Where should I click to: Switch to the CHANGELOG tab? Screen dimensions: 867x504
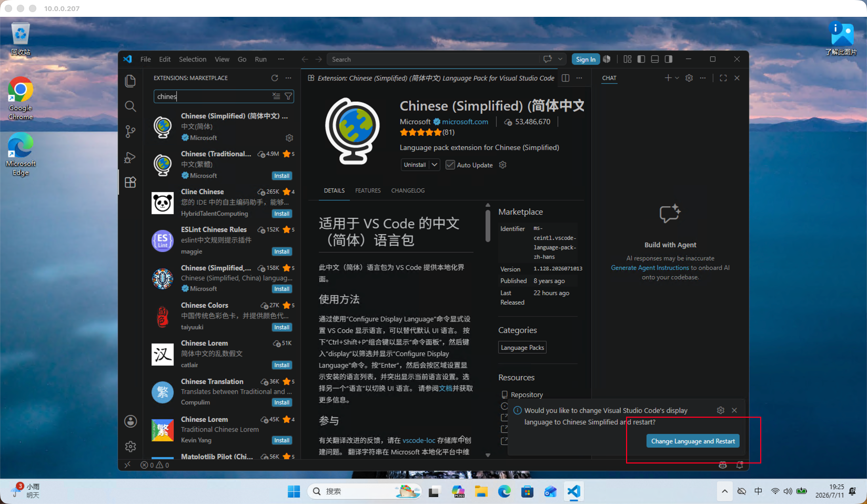click(408, 190)
